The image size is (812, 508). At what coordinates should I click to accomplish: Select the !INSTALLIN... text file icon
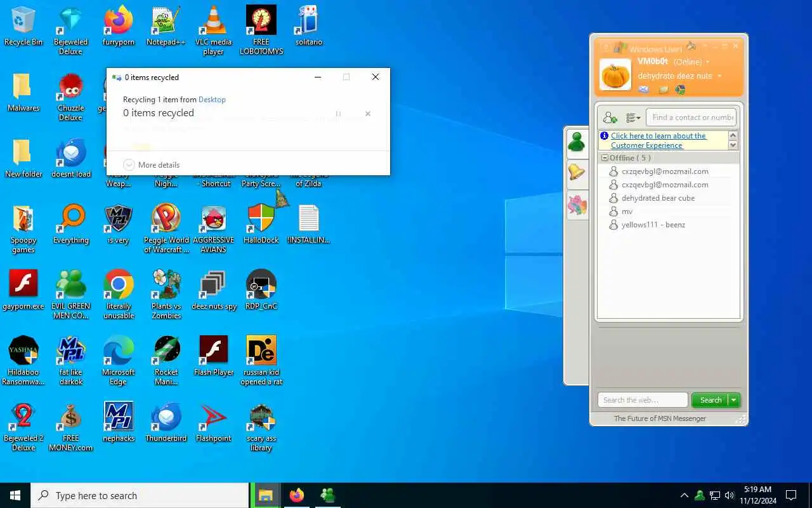tap(309, 224)
